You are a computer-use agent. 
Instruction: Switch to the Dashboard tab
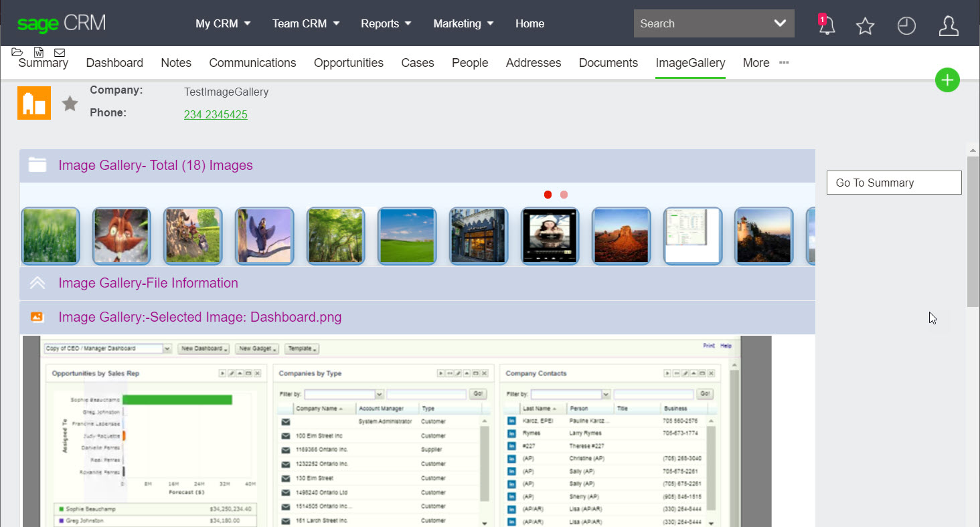point(114,63)
